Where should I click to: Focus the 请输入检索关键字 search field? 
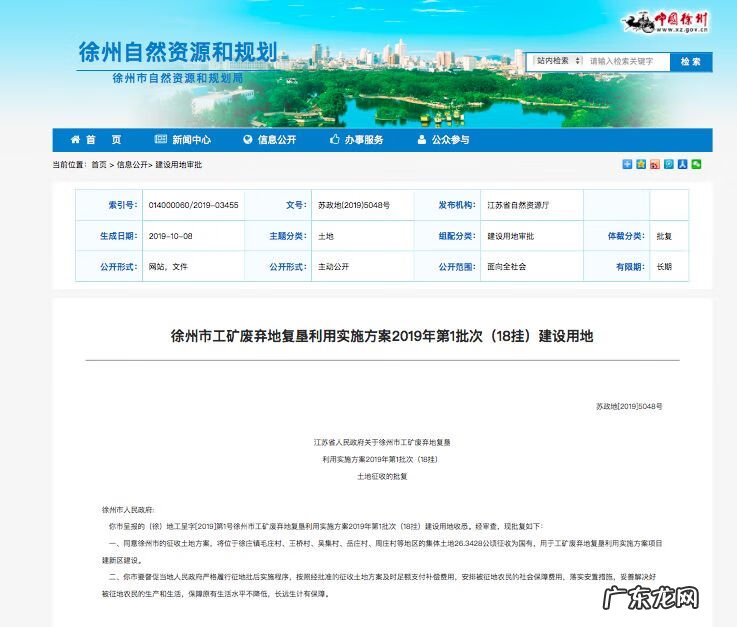pyautogui.click(x=627, y=62)
